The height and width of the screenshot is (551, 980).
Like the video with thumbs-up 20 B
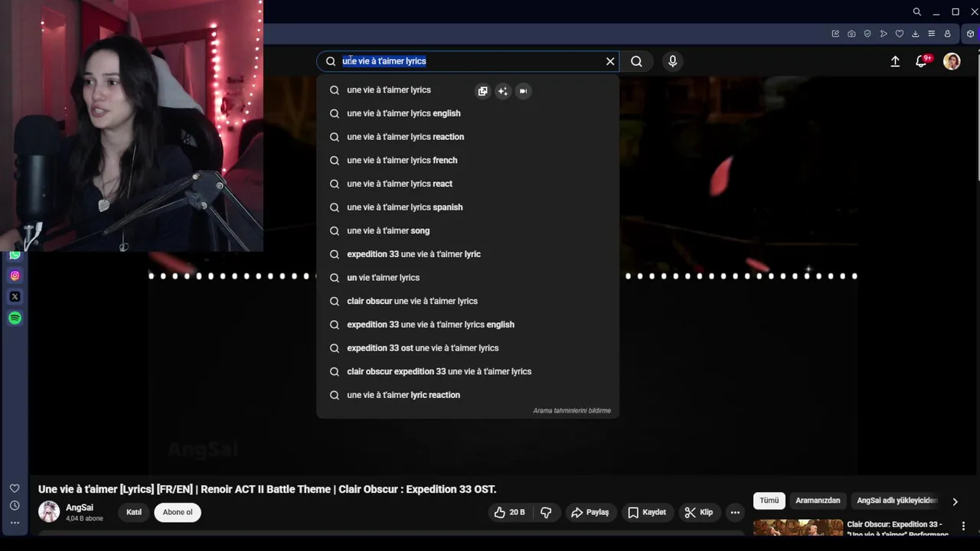click(x=510, y=512)
